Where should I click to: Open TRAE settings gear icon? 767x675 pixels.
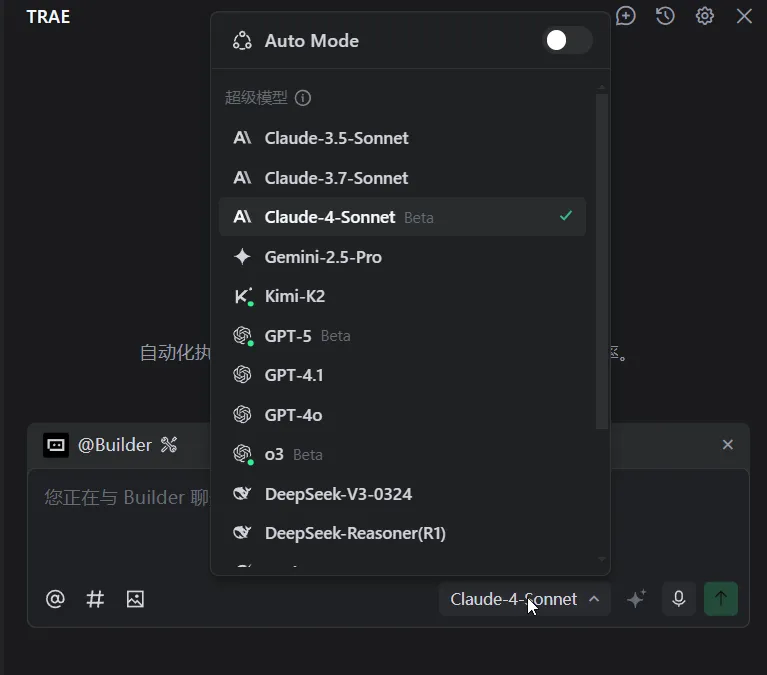pyautogui.click(x=705, y=16)
